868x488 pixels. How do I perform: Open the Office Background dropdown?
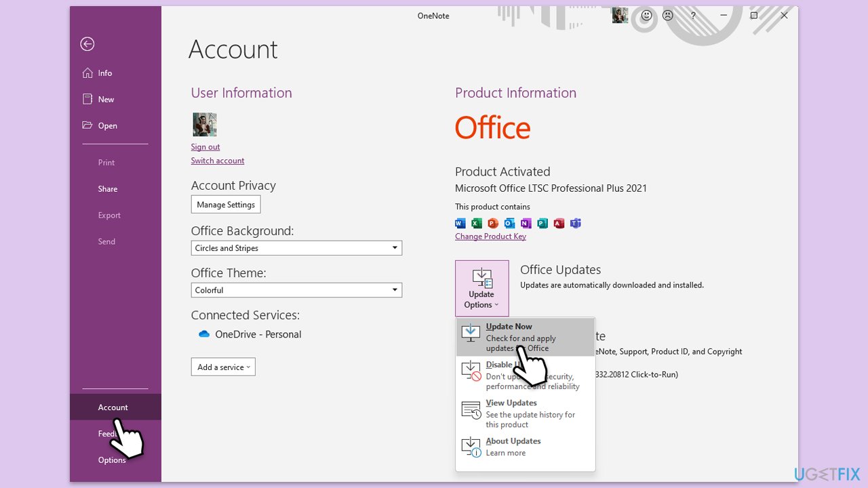[x=296, y=248]
